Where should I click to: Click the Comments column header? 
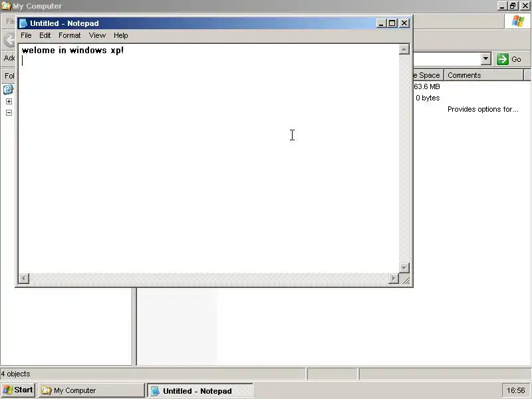[484, 75]
